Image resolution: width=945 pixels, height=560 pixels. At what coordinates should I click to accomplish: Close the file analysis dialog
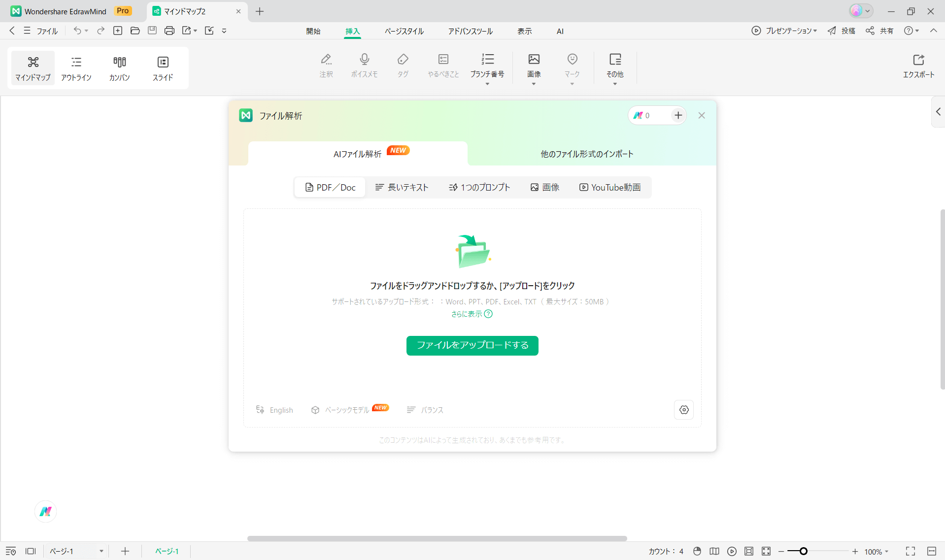click(702, 115)
